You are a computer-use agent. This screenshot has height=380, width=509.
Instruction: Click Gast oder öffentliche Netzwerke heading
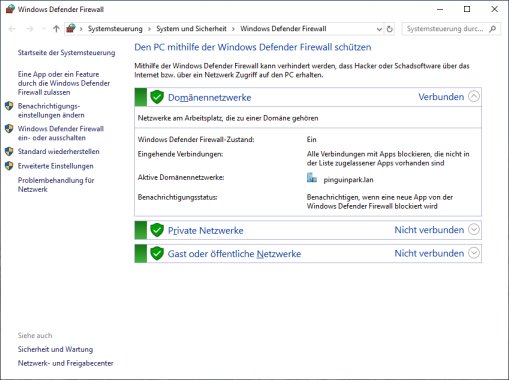coord(234,254)
